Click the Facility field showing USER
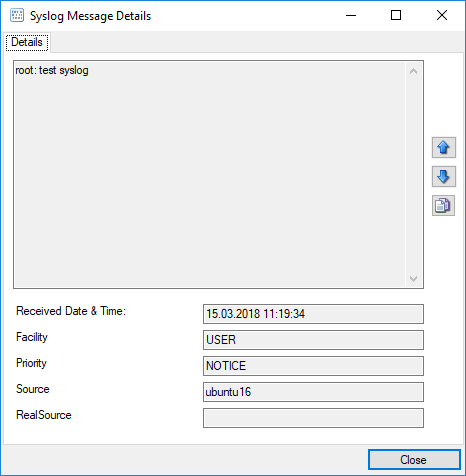The width and height of the screenshot is (466, 476). pyautogui.click(x=313, y=340)
